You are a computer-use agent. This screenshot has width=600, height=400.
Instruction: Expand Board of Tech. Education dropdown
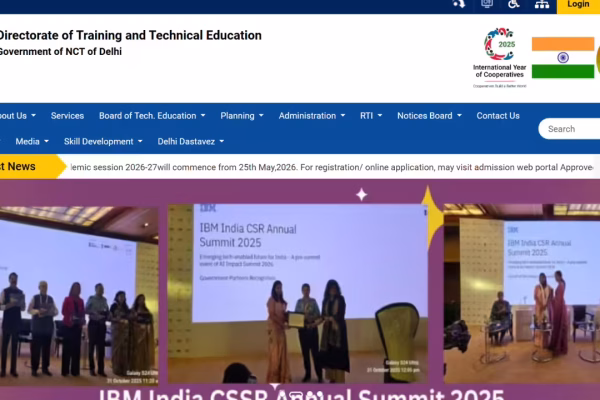pyautogui.click(x=152, y=116)
